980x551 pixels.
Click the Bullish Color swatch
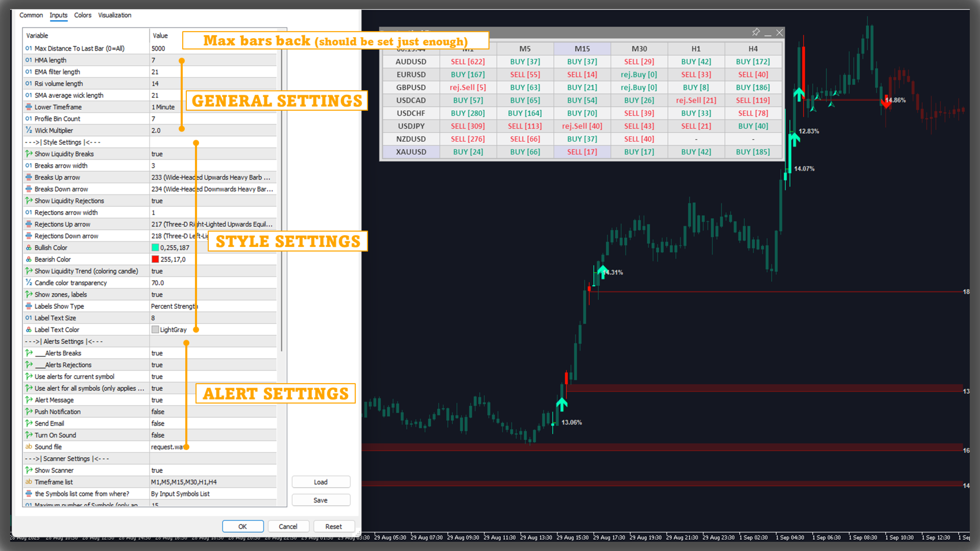[155, 247]
